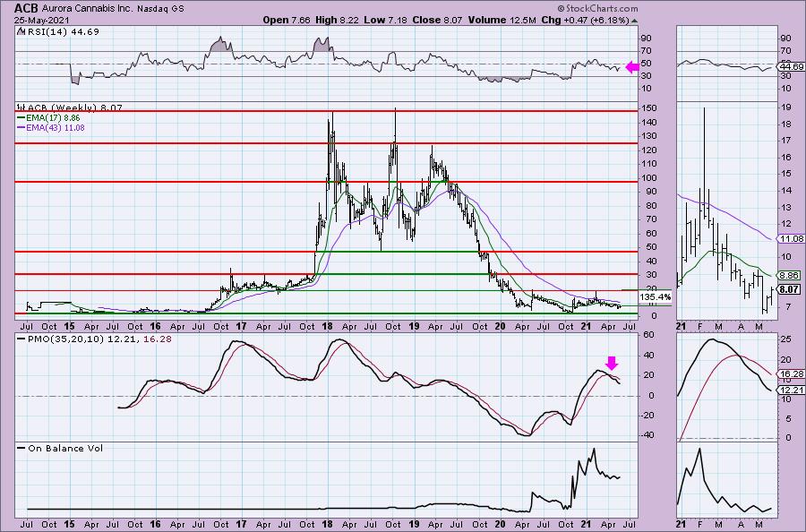
Task: Click the 16.28 PMO signal value tag
Action: (792, 374)
